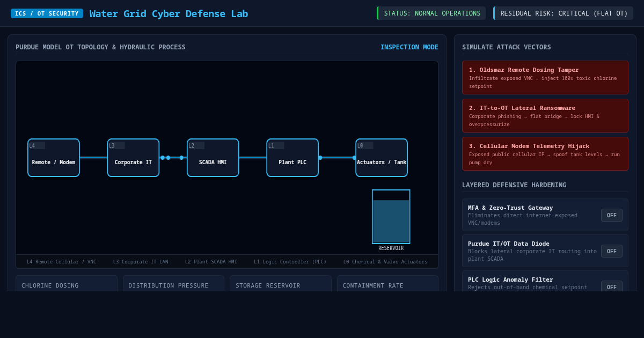Click the L0 tag on Actuators / Tank
Viewport: 644px width, 338px height.
click(x=365, y=145)
